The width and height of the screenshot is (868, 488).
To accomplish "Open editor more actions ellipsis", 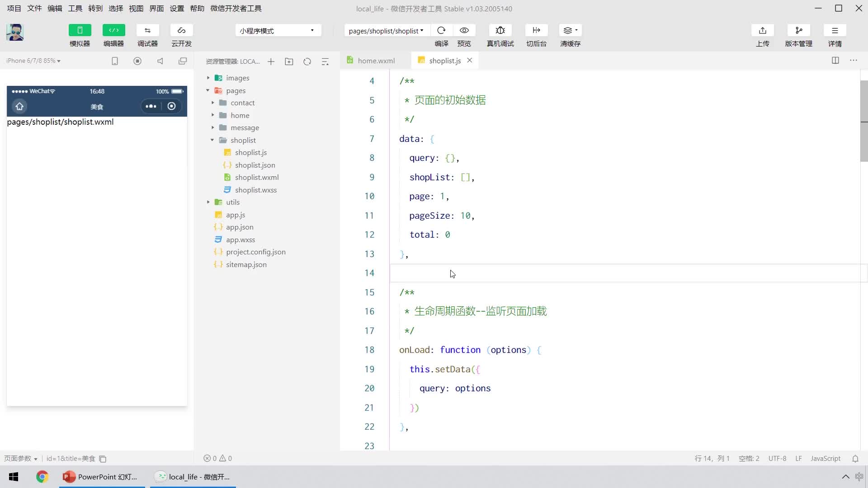I will pyautogui.click(x=853, y=60).
